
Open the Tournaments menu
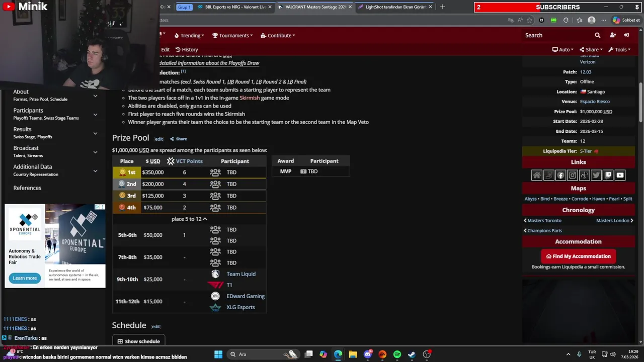[x=232, y=36]
